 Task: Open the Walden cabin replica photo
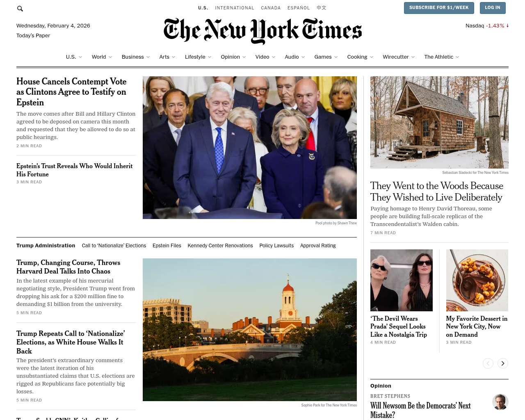pyautogui.click(x=439, y=122)
